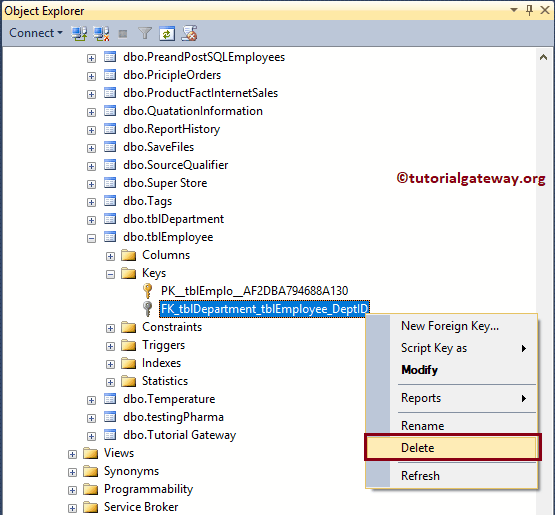
Task: Expand the dbo.PricipleOrders node
Action: [91, 76]
